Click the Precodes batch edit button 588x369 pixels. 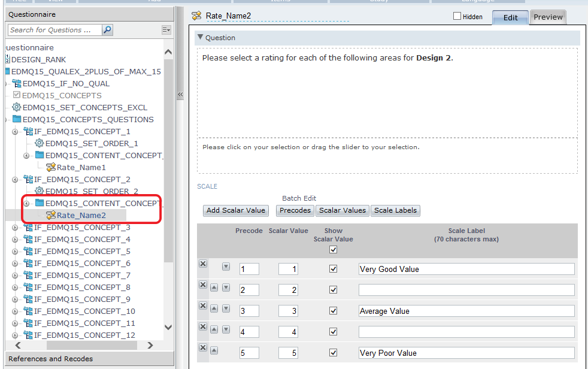point(295,210)
